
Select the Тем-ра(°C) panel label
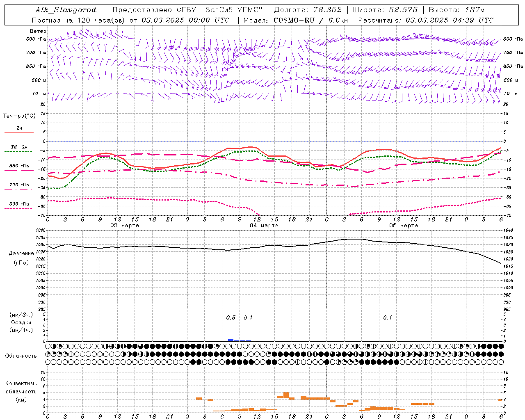[x=19, y=116]
